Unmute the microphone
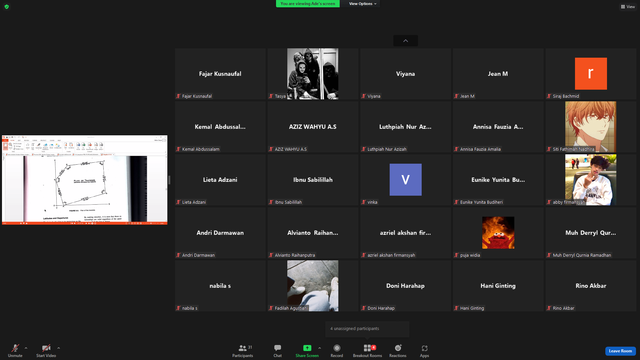 pos(15,350)
